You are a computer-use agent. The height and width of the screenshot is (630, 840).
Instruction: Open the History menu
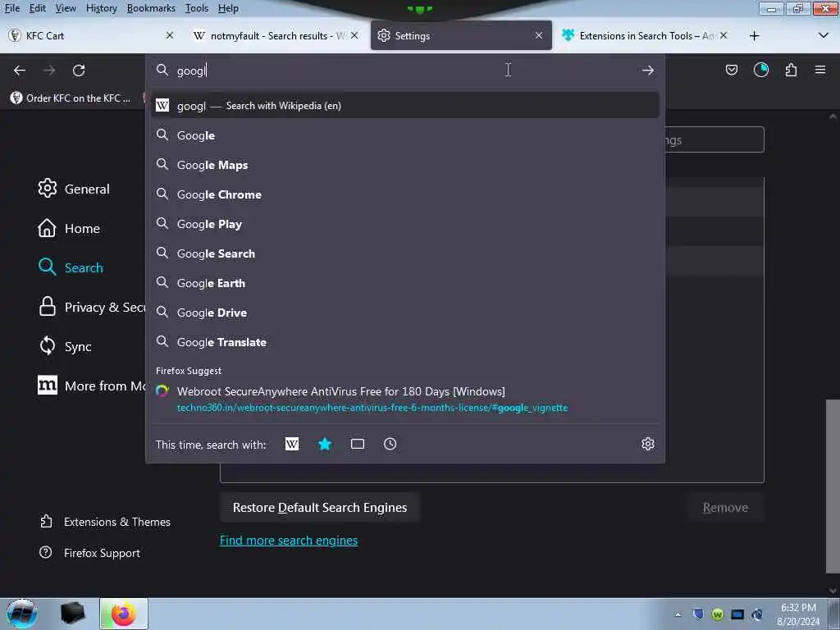[101, 8]
